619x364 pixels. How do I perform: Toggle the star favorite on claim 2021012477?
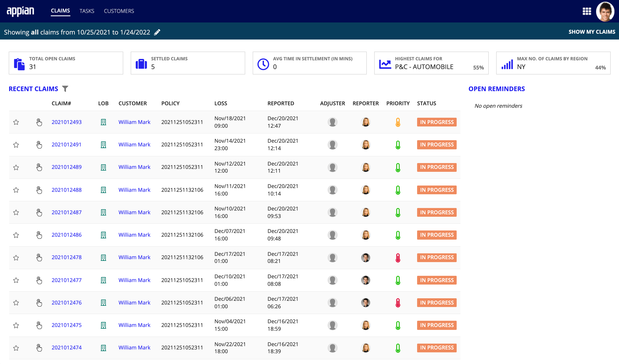16,280
